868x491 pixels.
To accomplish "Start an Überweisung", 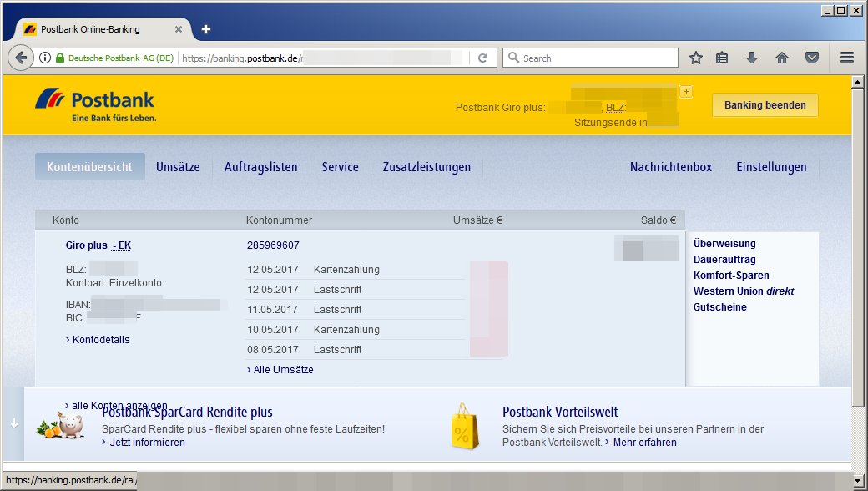I will pos(724,244).
